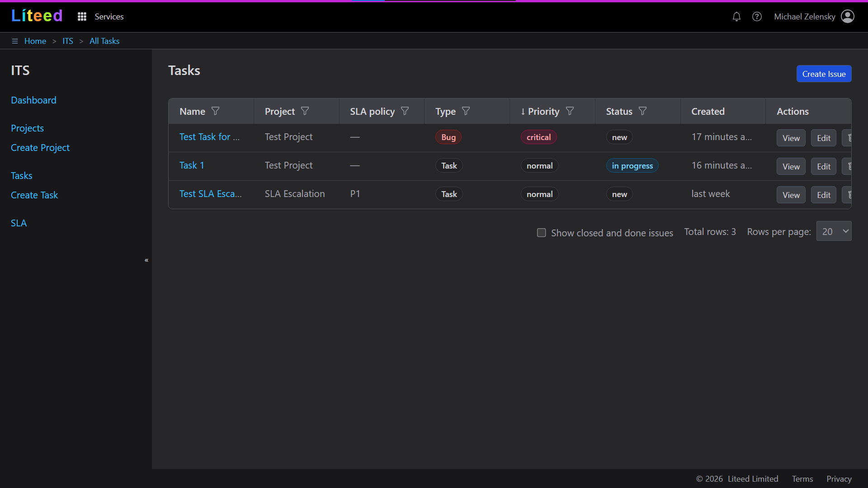Click the user avatar icon
The width and height of the screenshot is (868, 488).
tap(848, 16)
